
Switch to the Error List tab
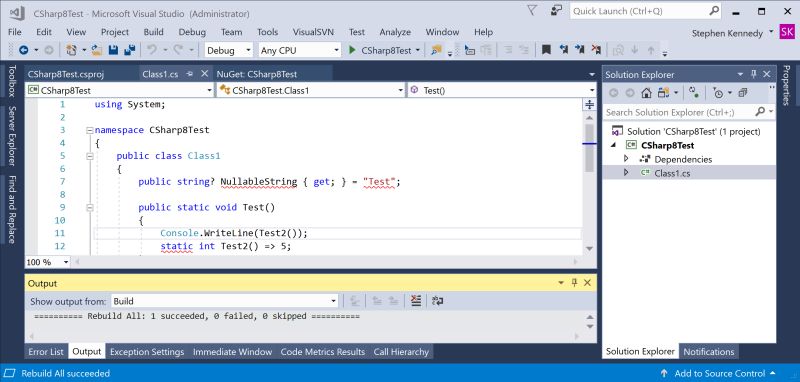tap(46, 351)
